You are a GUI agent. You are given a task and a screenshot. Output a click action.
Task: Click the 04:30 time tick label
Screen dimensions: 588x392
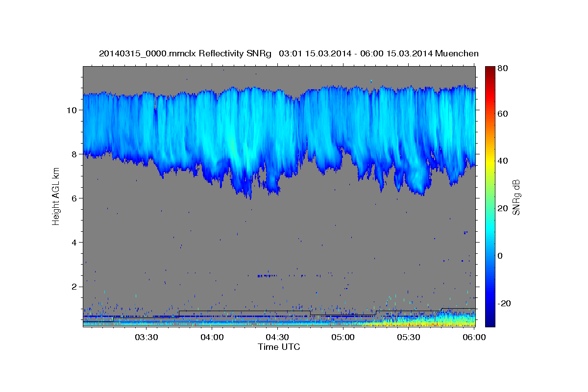(277, 337)
